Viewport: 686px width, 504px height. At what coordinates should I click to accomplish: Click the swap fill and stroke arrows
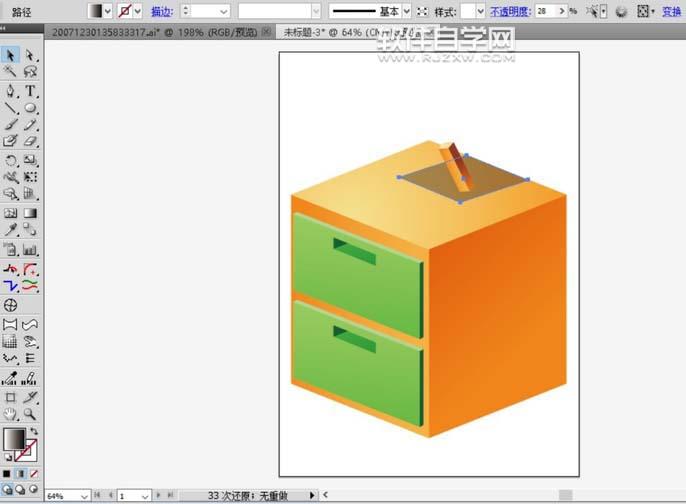[34, 431]
